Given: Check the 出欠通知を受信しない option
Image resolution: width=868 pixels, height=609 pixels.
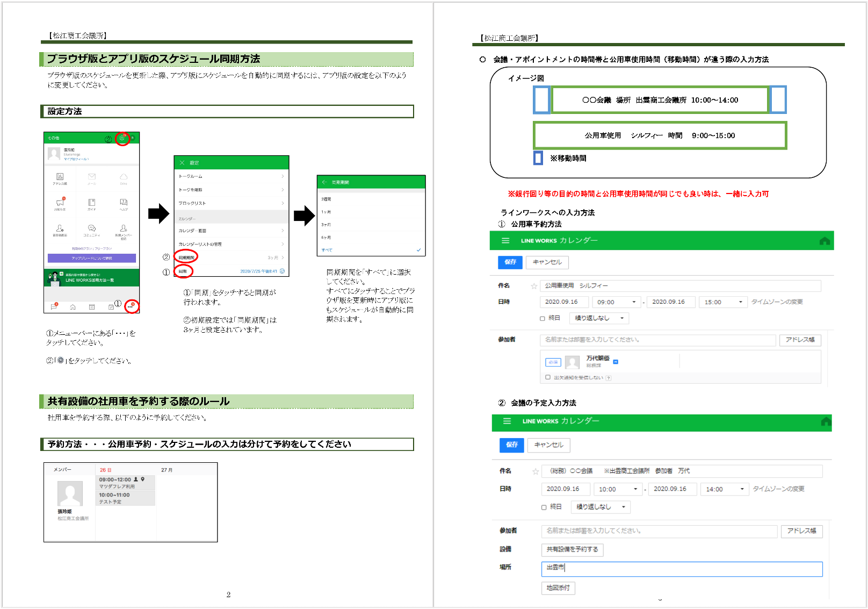Looking at the screenshot, I should [x=548, y=377].
